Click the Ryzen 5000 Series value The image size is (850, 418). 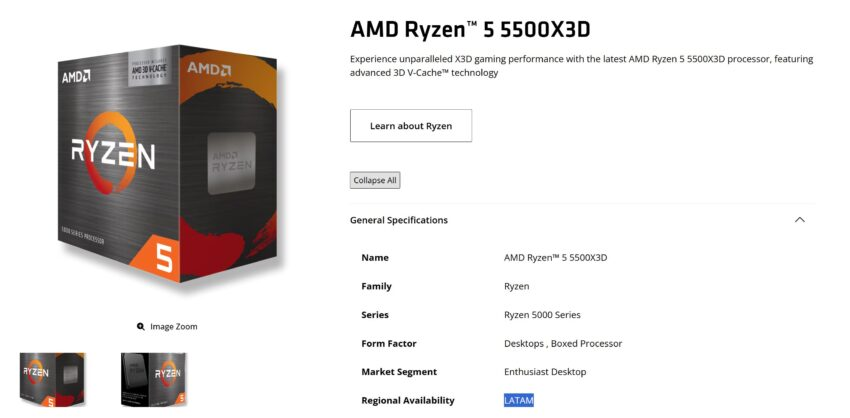(542, 315)
